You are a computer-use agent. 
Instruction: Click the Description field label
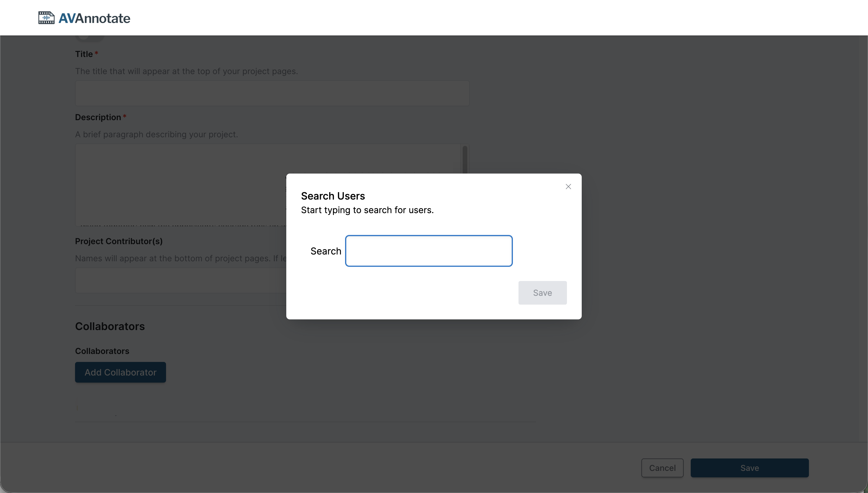coord(98,117)
